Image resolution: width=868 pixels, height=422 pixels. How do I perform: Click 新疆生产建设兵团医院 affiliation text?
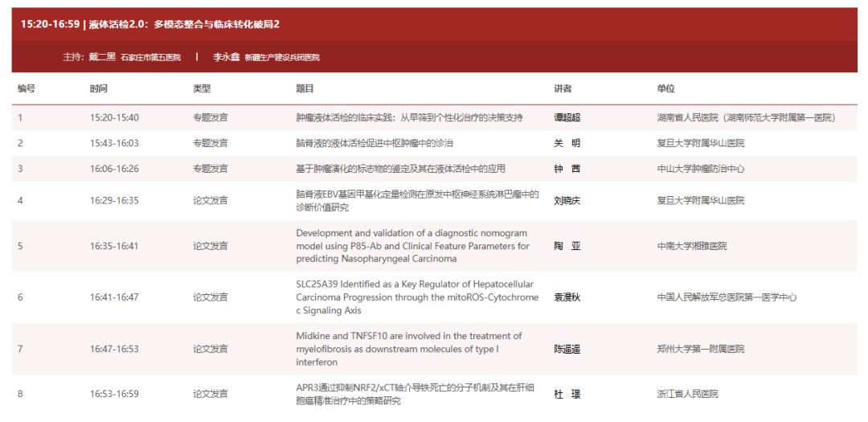282,58
